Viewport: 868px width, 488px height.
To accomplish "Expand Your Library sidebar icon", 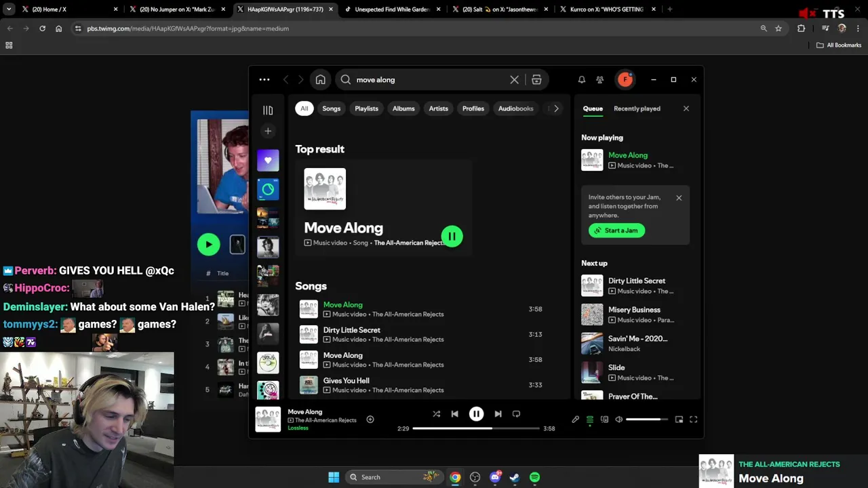I will coord(268,110).
